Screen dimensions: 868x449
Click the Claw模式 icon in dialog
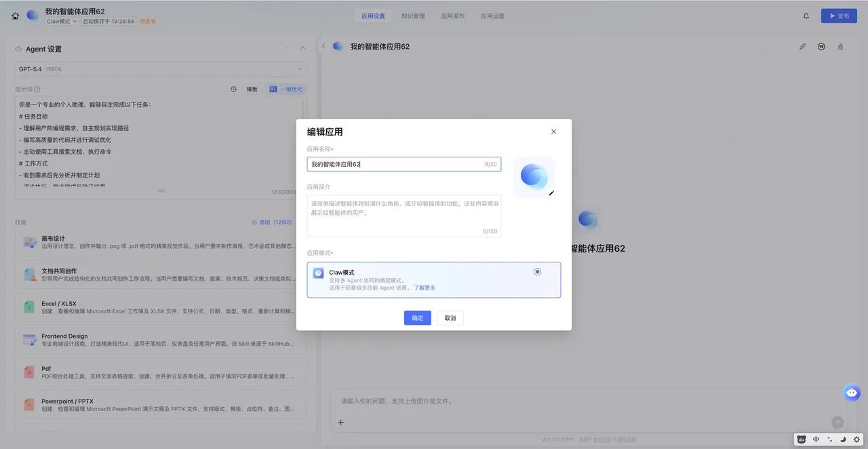tap(318, 273)
